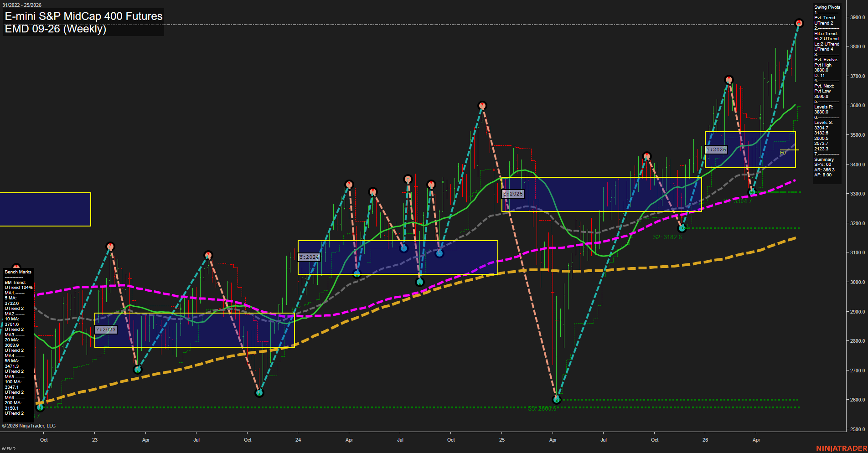868x453 pixels.
Task: Click the W EMD label at bottom left
Action: click(x=9, y=449)
